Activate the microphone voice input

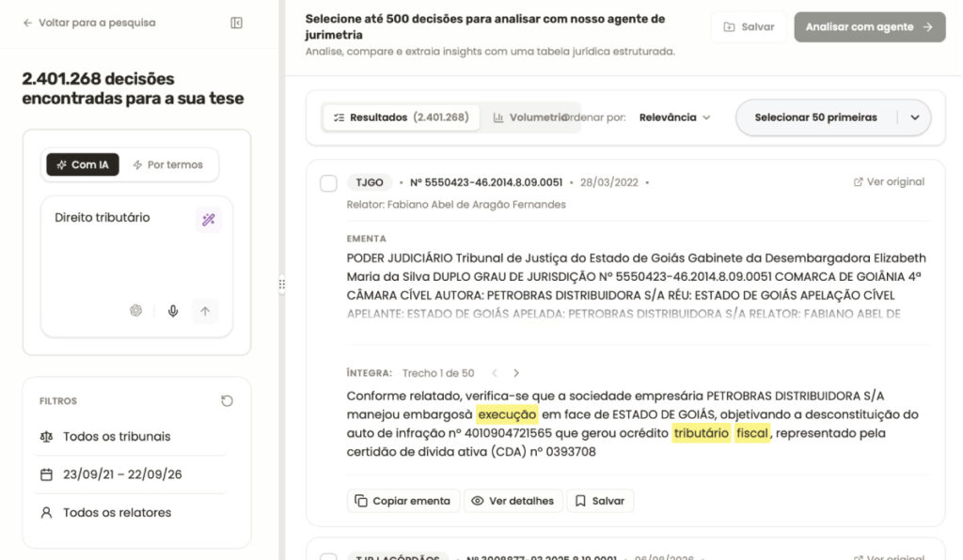point(173,311)
